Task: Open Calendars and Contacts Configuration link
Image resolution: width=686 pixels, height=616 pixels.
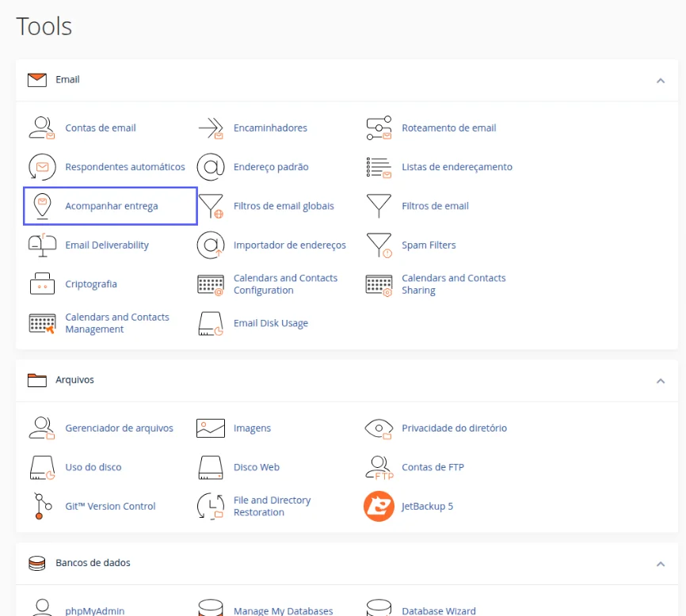Action: [286, 284]
